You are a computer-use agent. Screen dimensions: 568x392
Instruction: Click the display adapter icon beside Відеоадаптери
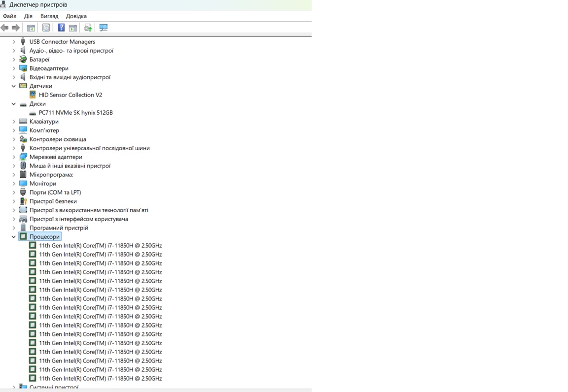coord(23,68)
